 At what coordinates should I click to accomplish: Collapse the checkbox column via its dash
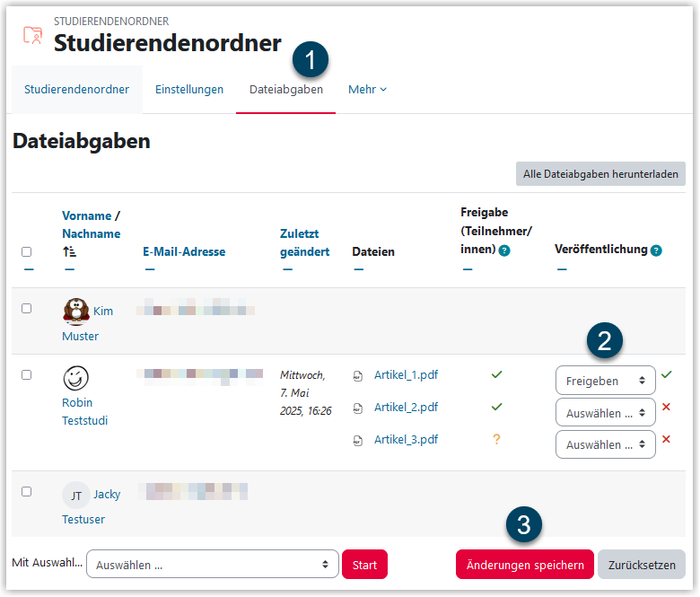(29, 269)
